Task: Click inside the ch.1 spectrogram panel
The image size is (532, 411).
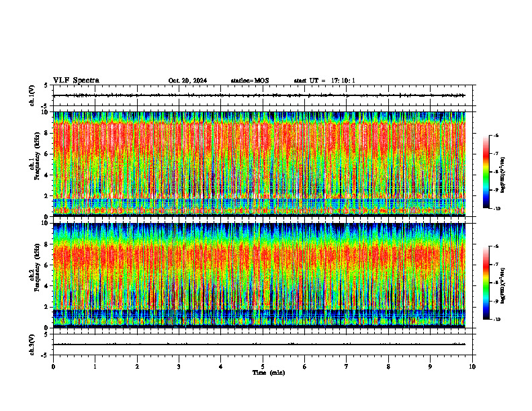Action: pos(259,164)
